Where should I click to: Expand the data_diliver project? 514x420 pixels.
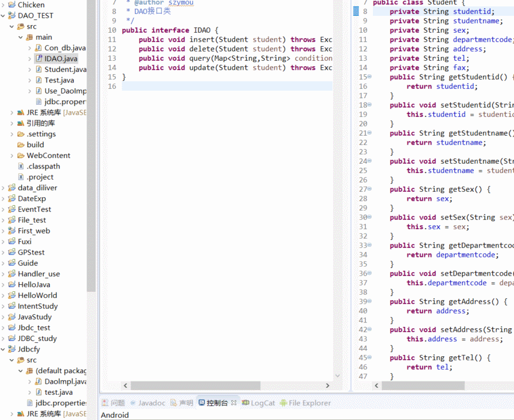3,188
